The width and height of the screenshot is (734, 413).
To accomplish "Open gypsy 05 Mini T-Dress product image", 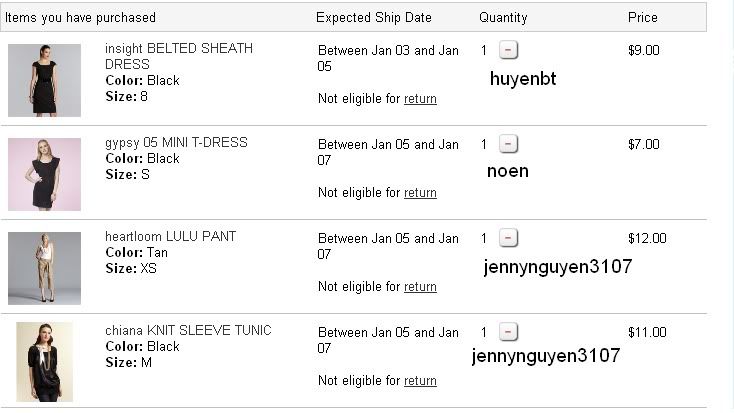I will coord(44,174).
